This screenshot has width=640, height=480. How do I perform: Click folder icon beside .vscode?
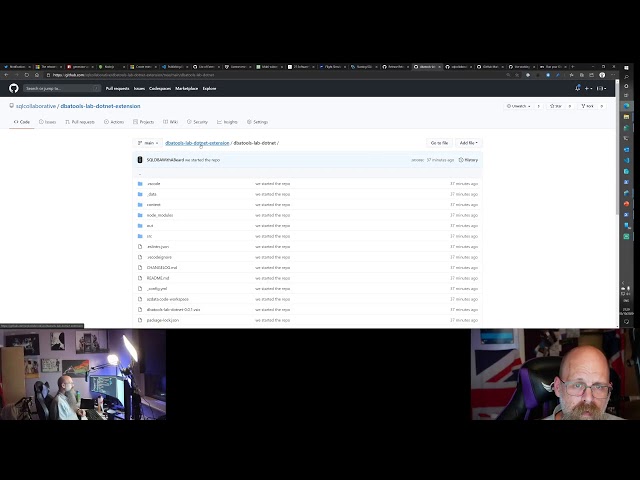(140, 184)
